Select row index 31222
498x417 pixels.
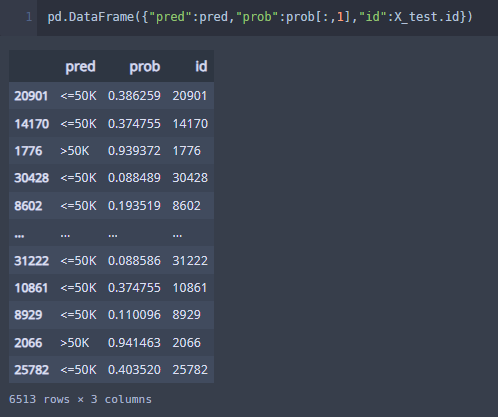click(x=31, y=261)
